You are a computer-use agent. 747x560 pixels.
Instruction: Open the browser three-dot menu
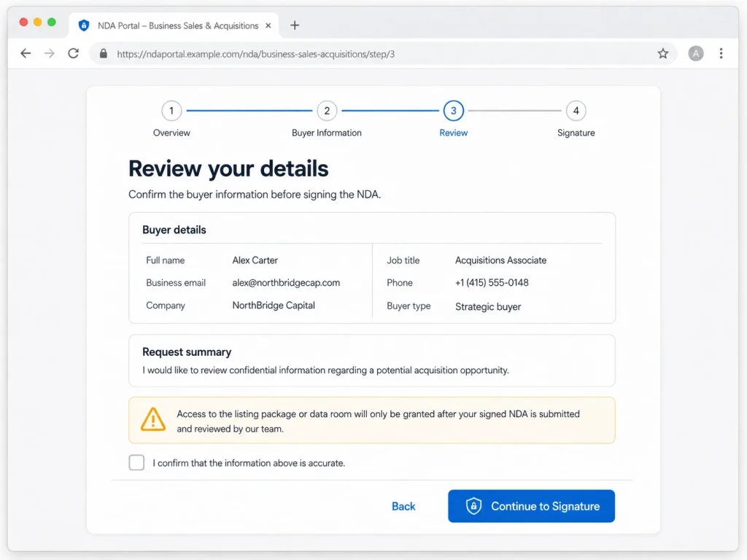click(721, 53)
